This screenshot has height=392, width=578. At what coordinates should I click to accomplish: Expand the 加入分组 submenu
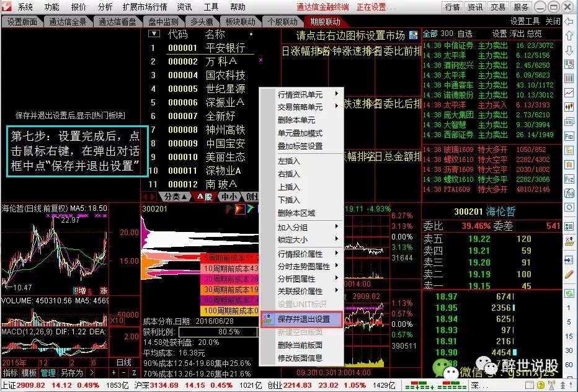301,227
